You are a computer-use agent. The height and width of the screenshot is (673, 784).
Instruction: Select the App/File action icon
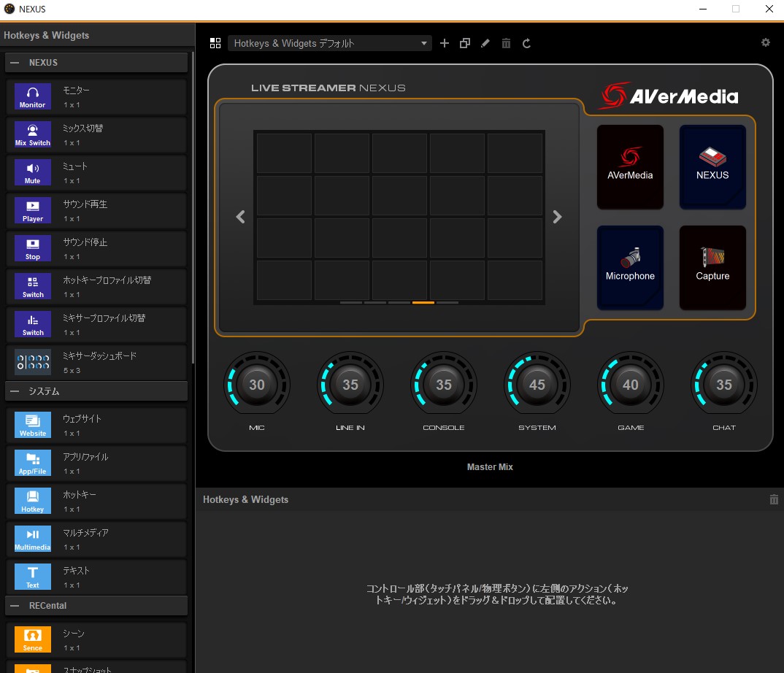click(33, 463)
